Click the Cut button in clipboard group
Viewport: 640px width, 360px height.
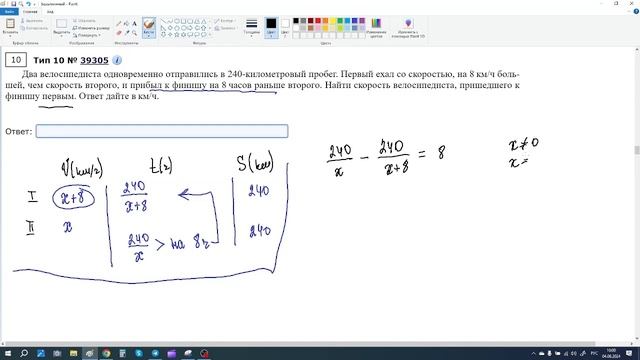[x=32, y=20]
